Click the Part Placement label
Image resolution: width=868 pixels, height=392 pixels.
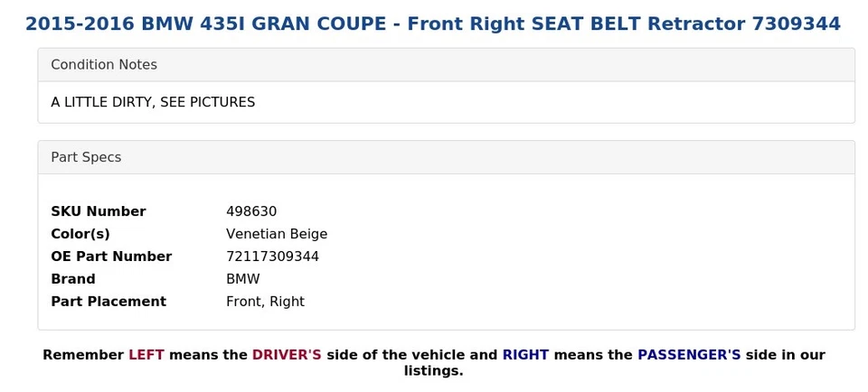pyautogui.click(x=108, y=302)
